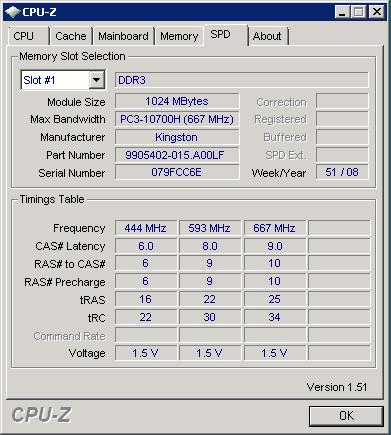Click the serial number 079FCC6E field
The height and width of the screenshot is (435, 391).
(x=177, y=172)
